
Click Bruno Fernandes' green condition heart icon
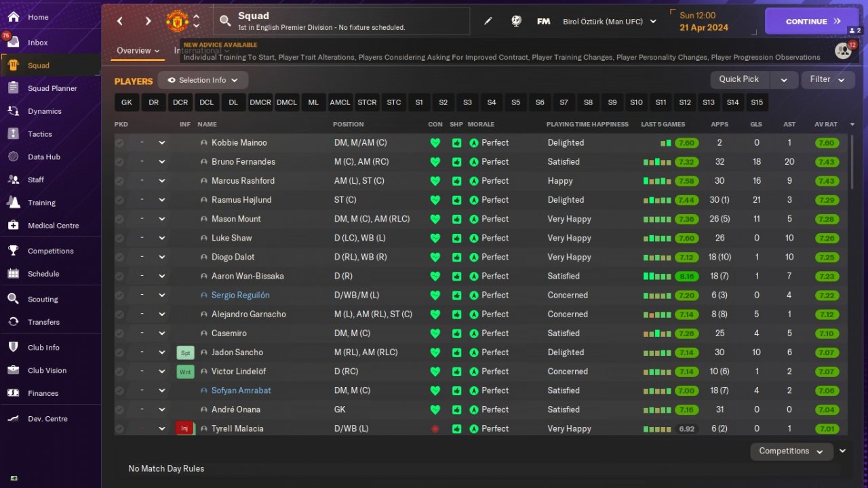point(435,162)
